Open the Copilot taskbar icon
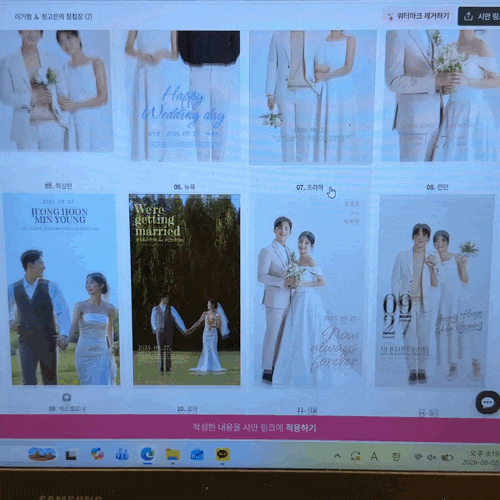 pyautogui.click(x=97, y=454)
